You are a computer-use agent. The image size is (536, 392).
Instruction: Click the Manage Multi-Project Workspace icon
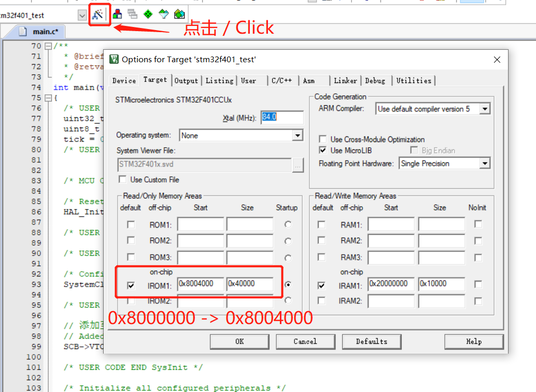(132, 14)
